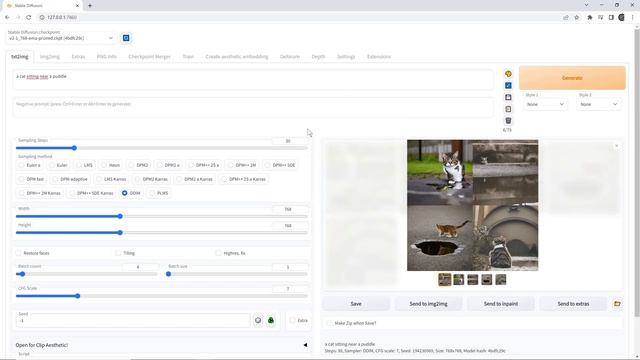The image size is (640, 360).
Task: Click the save style floppy icon
Action: [508, 97]
